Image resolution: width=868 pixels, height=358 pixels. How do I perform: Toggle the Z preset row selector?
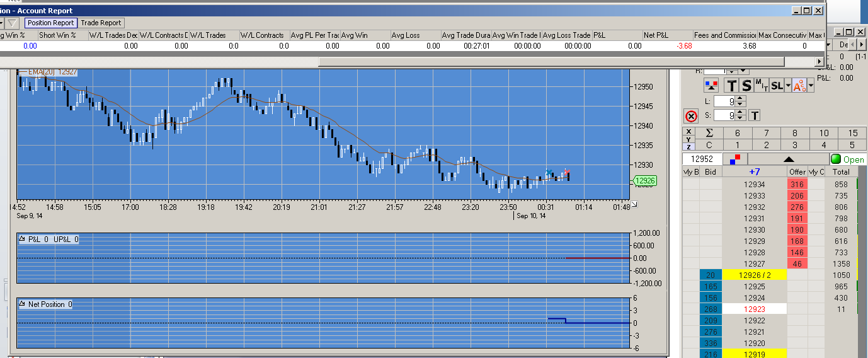688,146
